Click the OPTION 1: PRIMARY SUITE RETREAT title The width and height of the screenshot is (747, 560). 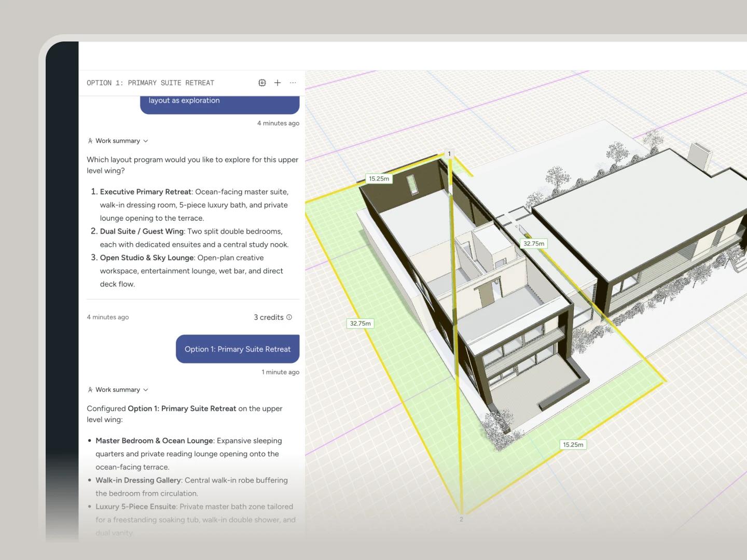(150, 83)
